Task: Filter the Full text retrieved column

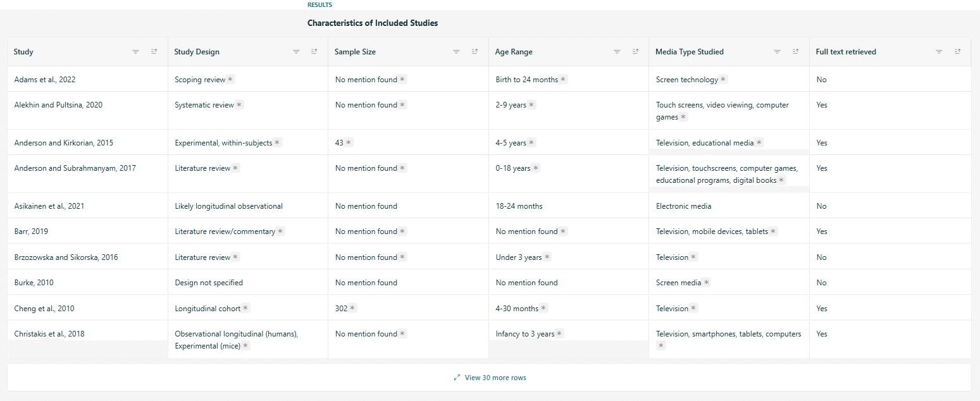Action: pos(939,52)
